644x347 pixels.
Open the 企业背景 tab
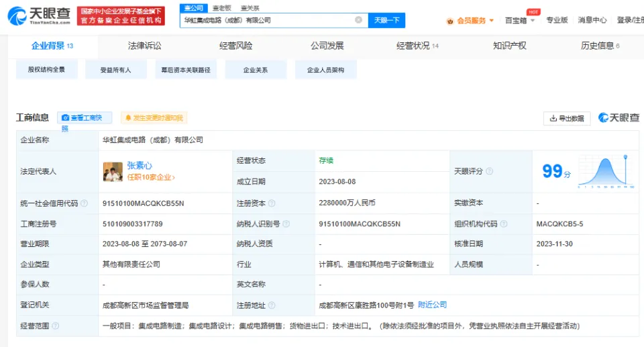pyautogui.click(x=52, y=46)
